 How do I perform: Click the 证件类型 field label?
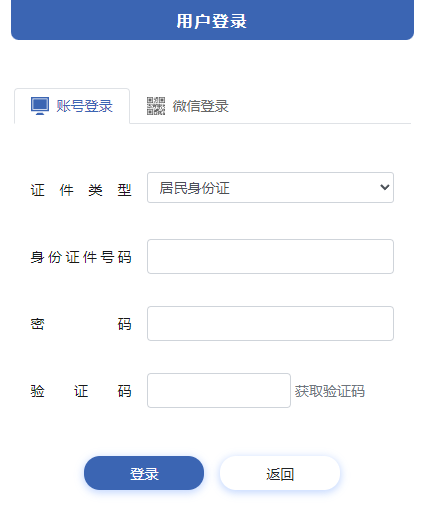(81, 190)
